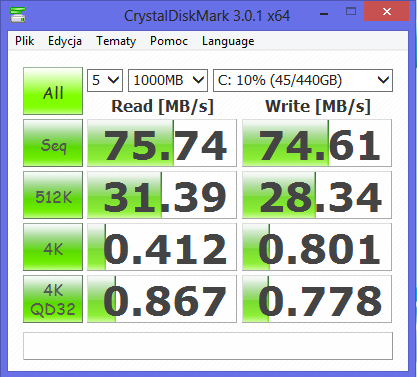This screenshot has width=417, height=377.
Task: Click the 4K QD32 write result 0.778
Action: [317, 299]
